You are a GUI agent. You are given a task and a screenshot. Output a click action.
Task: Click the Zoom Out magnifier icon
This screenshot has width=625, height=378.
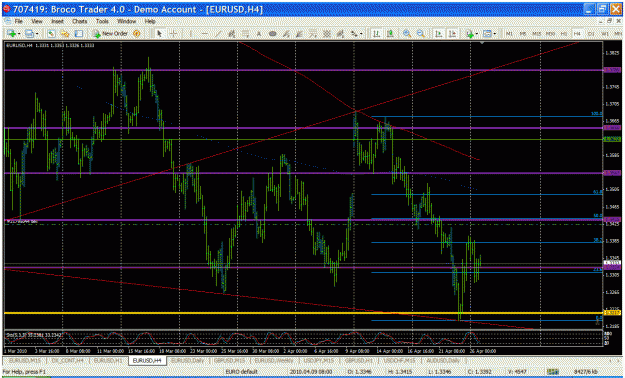pyautogui.click(x=421, y=34)
